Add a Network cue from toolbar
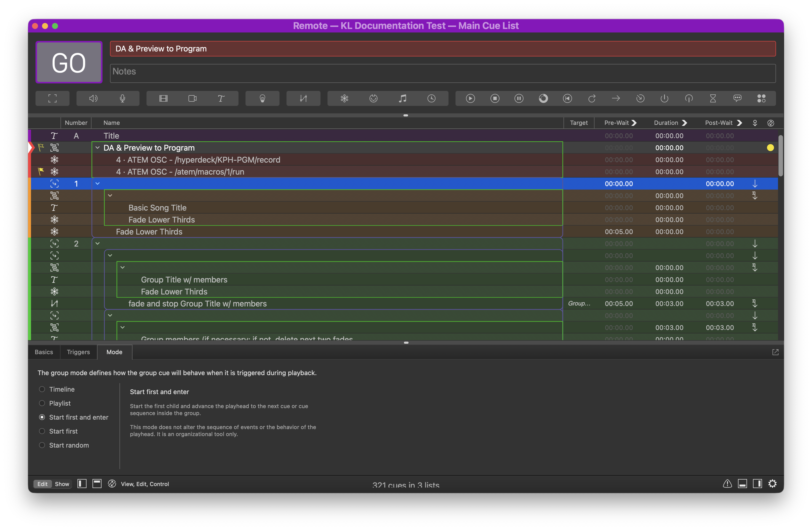 point(344,98)
